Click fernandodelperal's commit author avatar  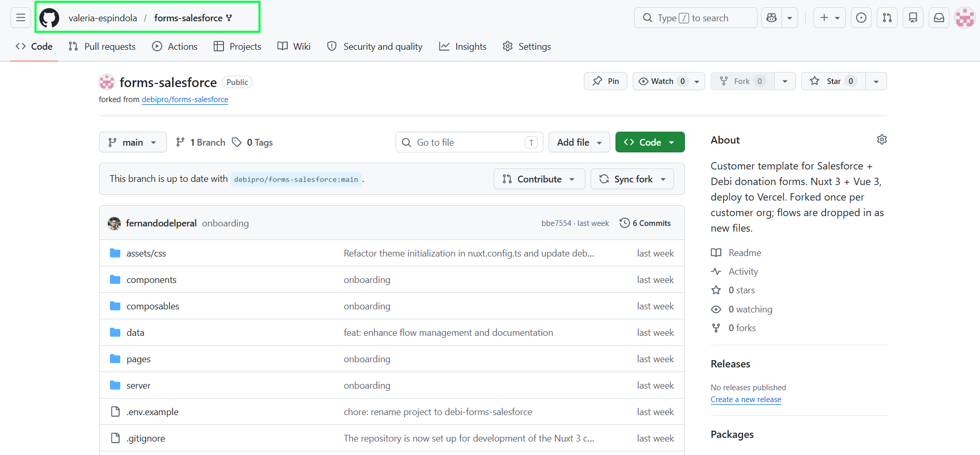(114, 223)
